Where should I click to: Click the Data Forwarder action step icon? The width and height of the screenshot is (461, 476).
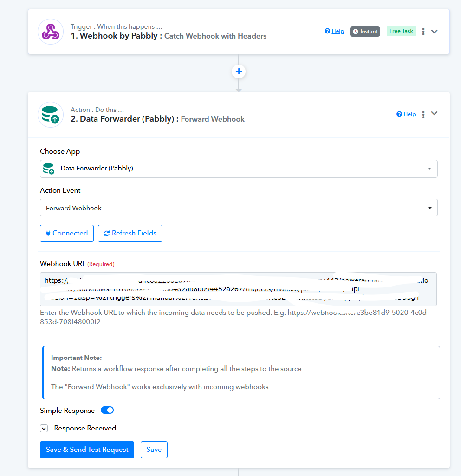[x=50, y=114]
